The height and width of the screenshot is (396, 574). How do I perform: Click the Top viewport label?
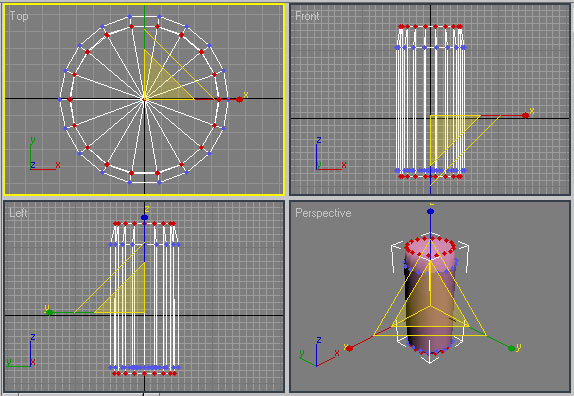(x=19, y=16)
